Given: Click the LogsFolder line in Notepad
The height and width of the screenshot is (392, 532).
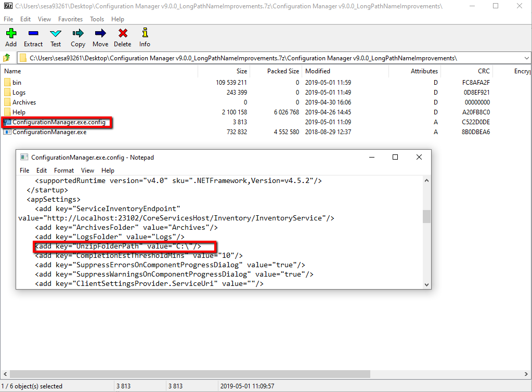Looking at the screenshot, I should (110, 237).
